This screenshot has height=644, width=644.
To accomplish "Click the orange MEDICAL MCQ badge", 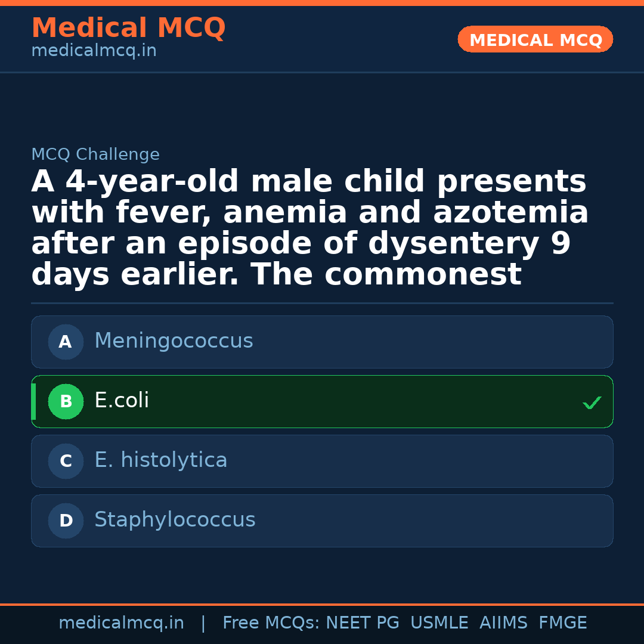I will coord(535,39).
